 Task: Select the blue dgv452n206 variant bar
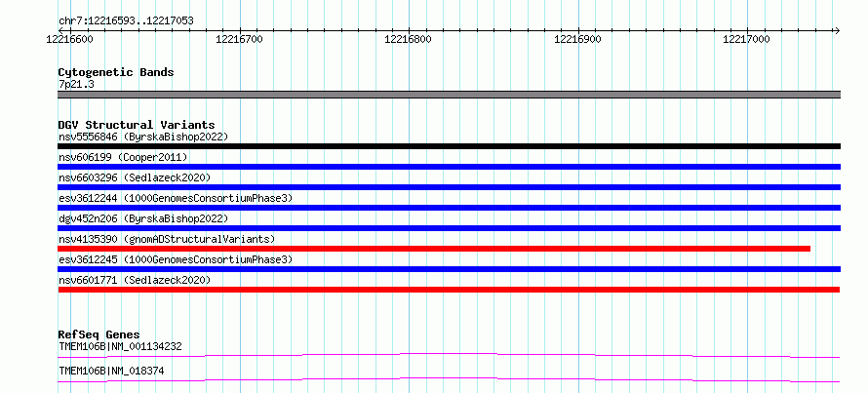point(450,228)
